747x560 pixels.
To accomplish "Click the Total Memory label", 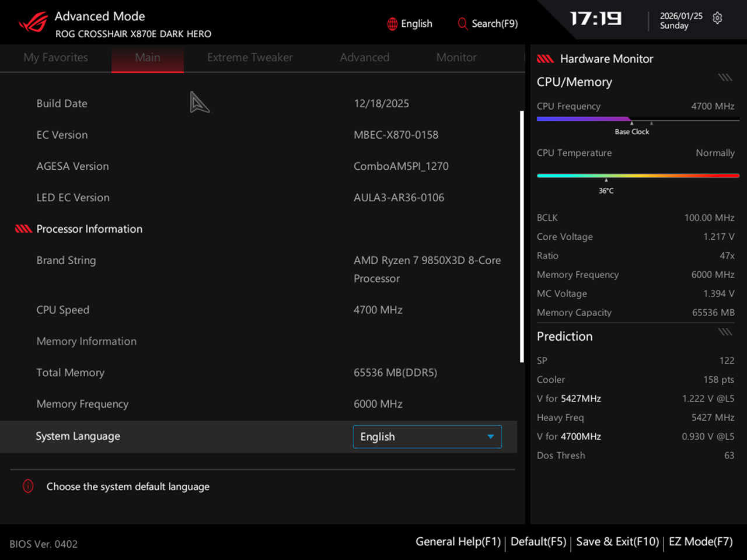I will [x=71, y=373].
